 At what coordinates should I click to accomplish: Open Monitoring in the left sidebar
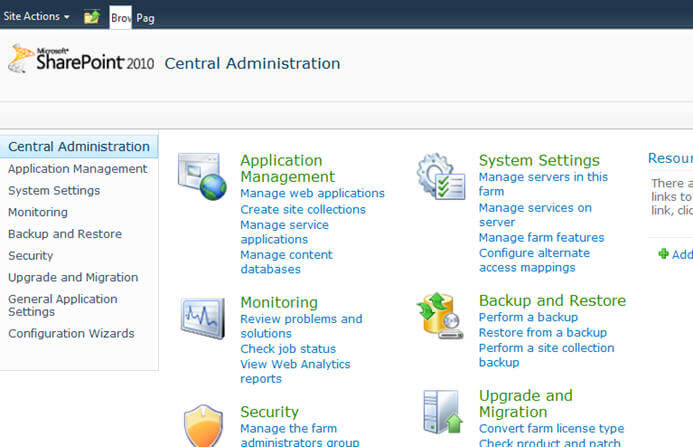pyautogui.click(x=38, y=212)
